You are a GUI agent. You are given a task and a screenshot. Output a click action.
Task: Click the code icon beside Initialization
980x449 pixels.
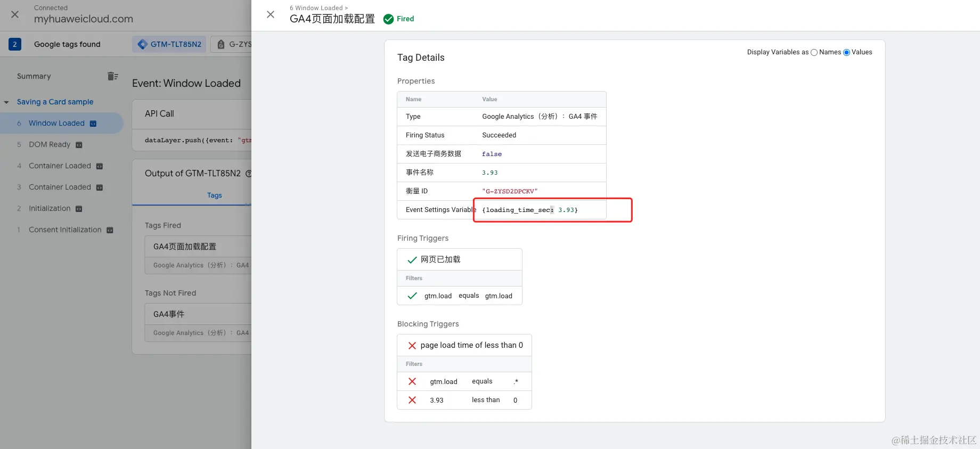79,209
